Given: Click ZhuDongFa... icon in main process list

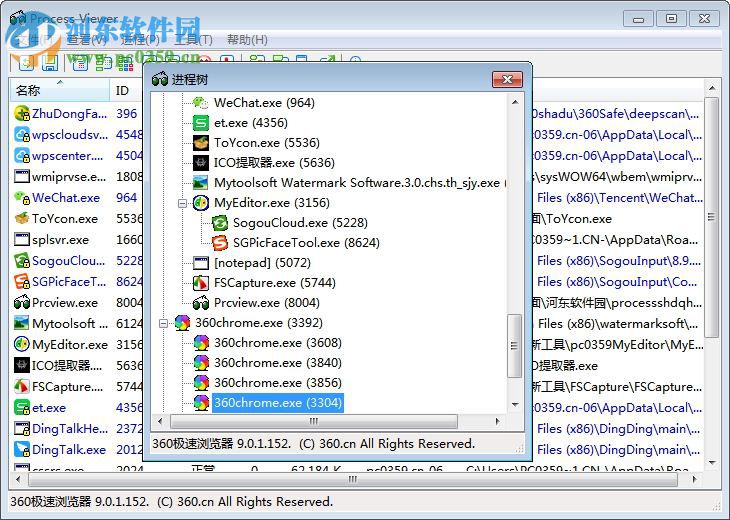Looking at the screenshot, I should click(x=22, y=114).
